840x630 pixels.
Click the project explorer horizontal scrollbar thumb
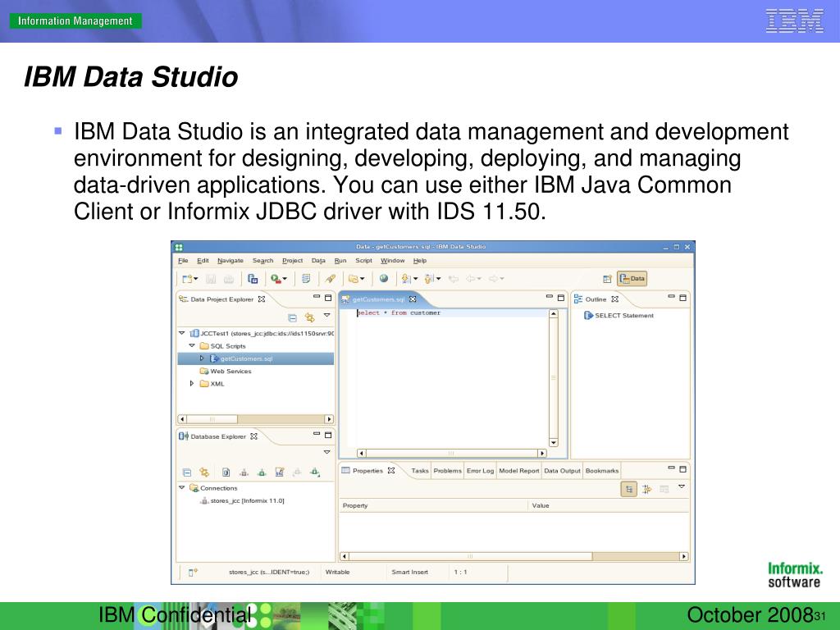(212, 419)
